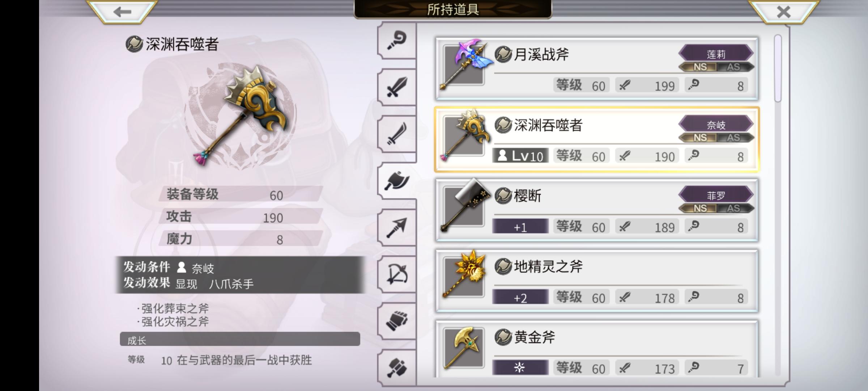Select the sword weapon category icon
Screen dimensions: 868x391
397,87
